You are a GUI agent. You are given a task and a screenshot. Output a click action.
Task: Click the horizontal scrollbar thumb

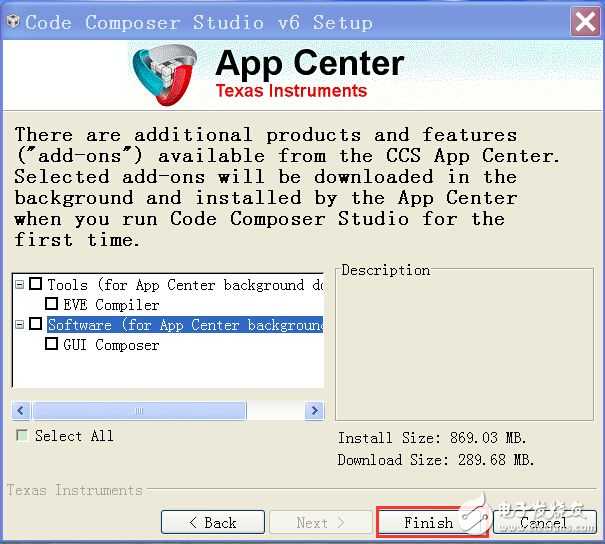point(139,411)
